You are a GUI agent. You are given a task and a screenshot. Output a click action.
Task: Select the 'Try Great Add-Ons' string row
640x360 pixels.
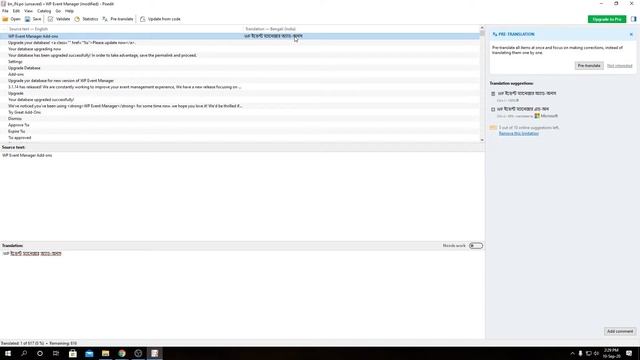pos(240,112)
